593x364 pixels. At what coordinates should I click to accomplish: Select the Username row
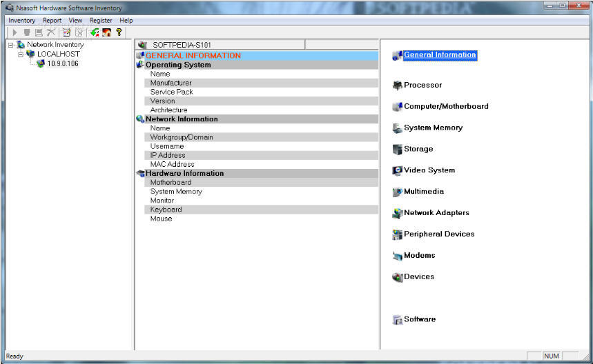[261, 146]
